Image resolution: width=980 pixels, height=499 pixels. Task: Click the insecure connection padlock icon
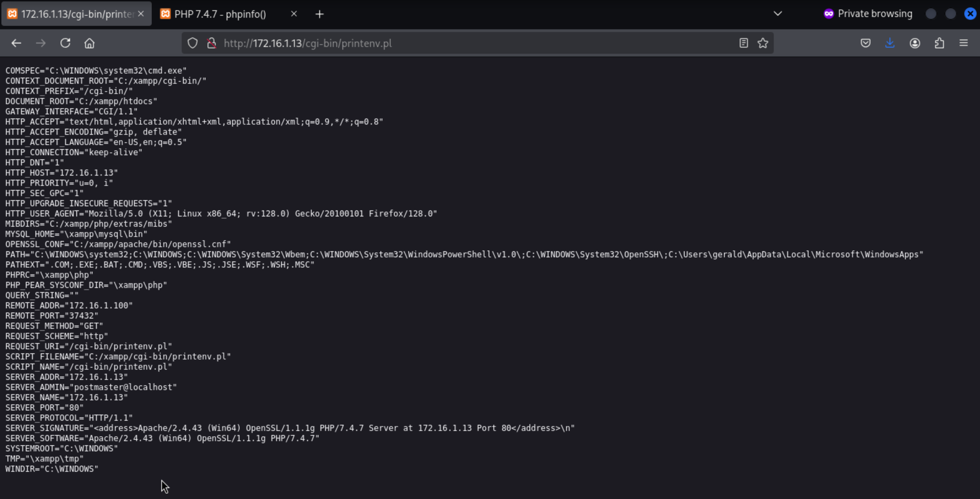coord(212,43)
